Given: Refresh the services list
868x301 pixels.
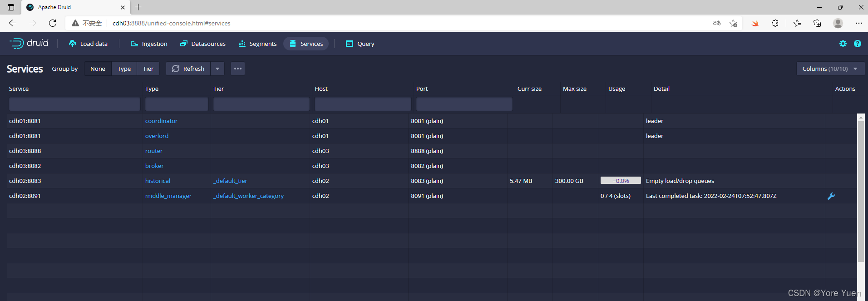Looking at the screenshot, I should click(188, 69).
